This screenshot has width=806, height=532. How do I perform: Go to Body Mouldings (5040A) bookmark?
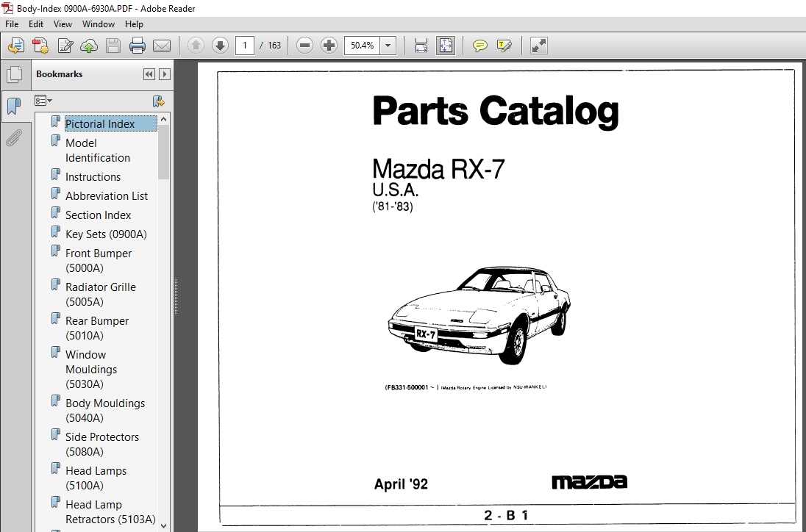coord(105,410)
